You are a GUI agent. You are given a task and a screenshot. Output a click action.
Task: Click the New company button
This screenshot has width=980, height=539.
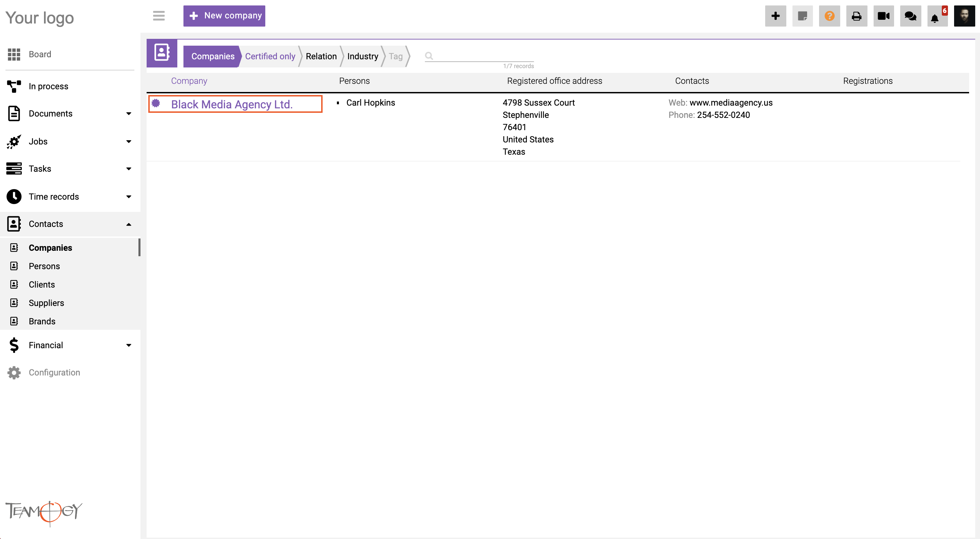224,16
